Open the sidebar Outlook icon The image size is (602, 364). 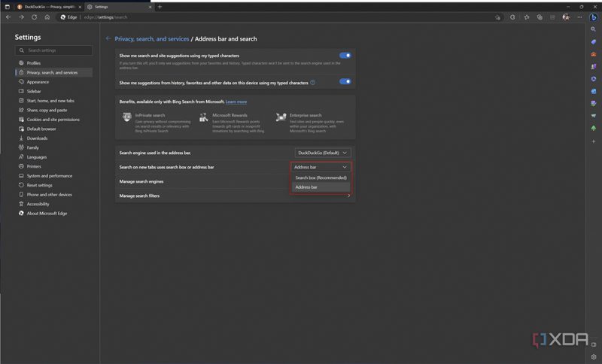tap(593, 91)
